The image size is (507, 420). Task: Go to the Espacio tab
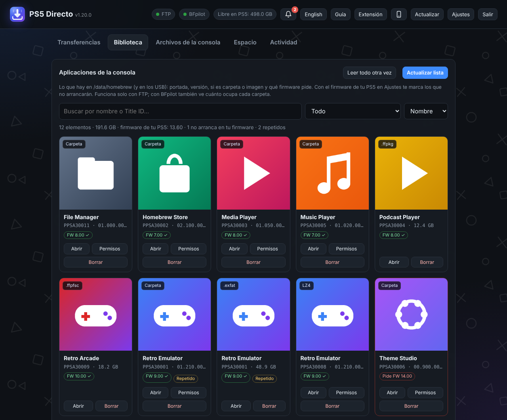coord(245,42)
